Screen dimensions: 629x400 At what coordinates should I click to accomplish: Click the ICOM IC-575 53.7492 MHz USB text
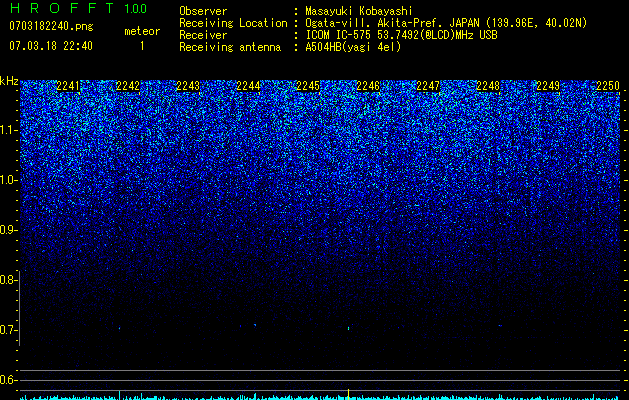pyautogui.click(x=401, y=35)
